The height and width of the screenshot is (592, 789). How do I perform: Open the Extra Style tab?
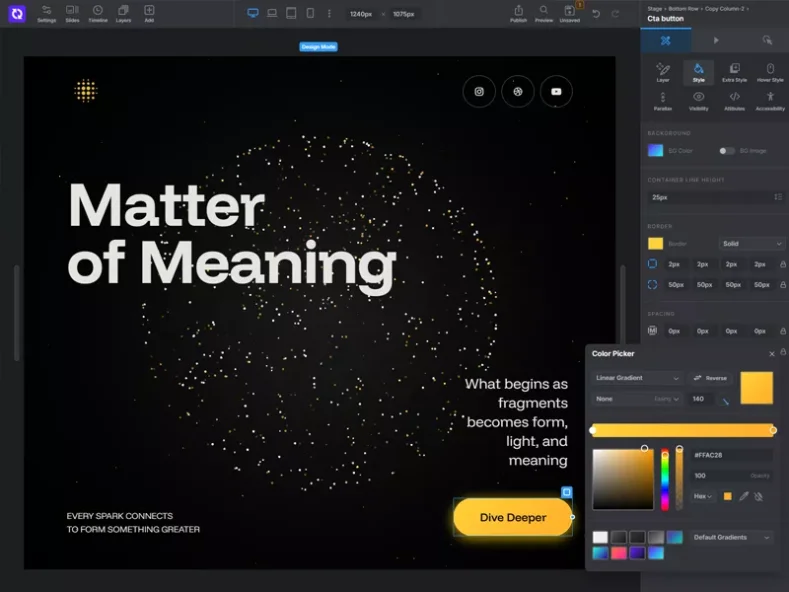(734, 71)
